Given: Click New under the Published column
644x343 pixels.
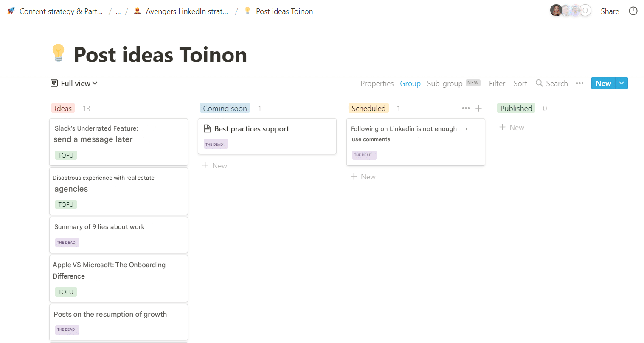Looking at the screenshot, I should tap(512, 127).
